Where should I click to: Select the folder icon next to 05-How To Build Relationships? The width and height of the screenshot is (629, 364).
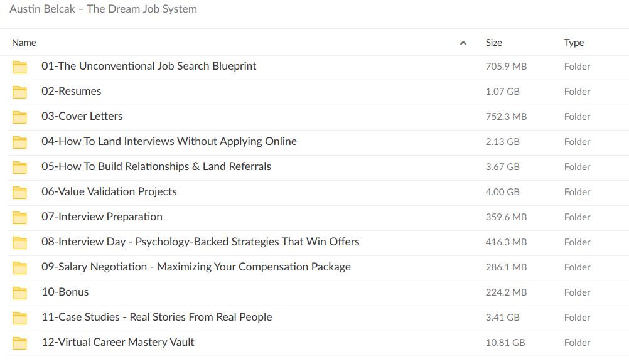pos(19,167)
